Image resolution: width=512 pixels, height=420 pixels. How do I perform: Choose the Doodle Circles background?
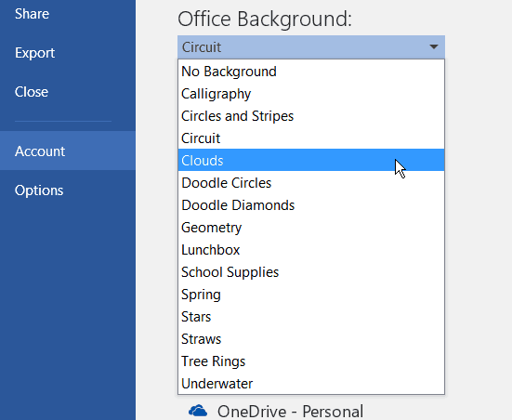(311, 182)
